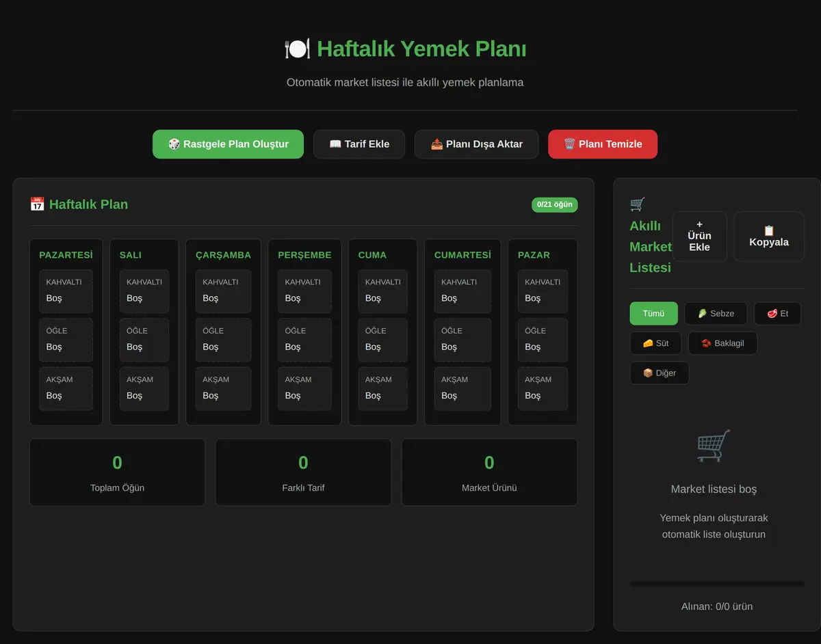
Task: Filter list by Diğer category
Action: point(659,373)
